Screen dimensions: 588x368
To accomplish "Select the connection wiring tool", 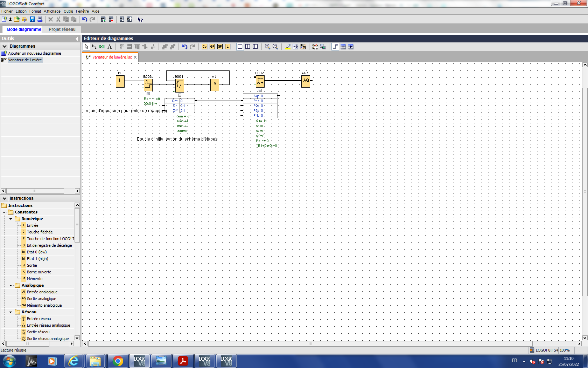I will [x=94, y=47].
